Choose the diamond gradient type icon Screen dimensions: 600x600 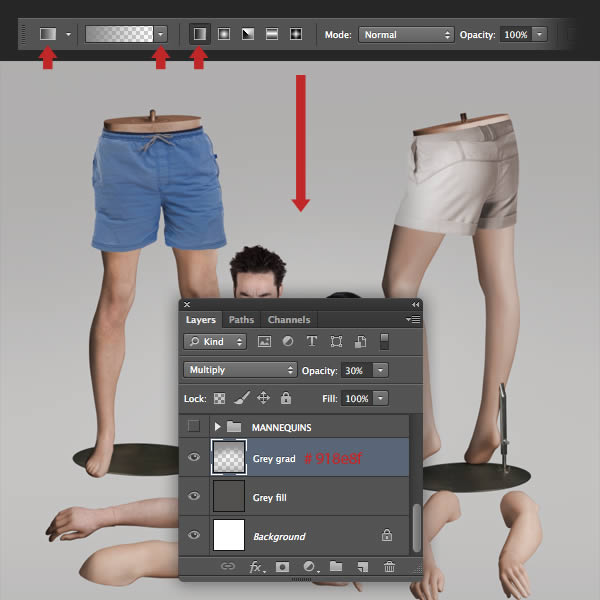[295, 34]
